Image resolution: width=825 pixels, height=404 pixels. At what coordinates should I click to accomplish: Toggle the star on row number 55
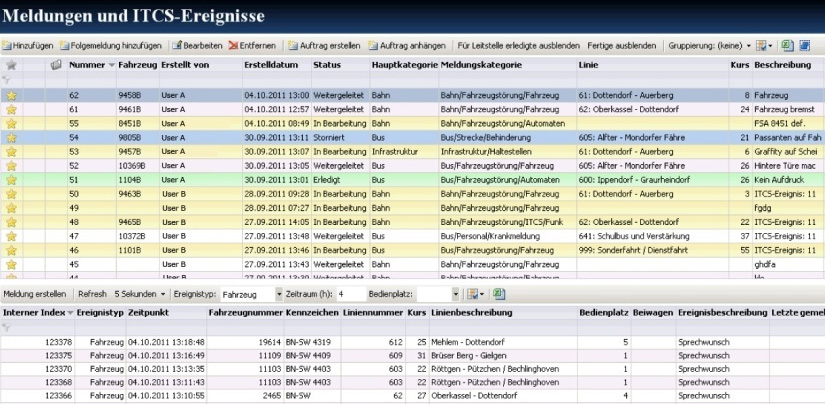point(11,124)
